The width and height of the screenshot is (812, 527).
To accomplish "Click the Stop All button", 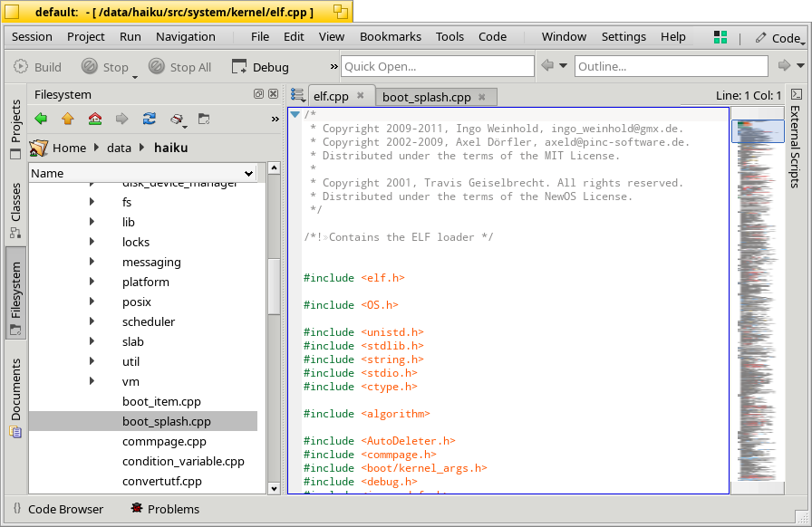I will point(180,67).
